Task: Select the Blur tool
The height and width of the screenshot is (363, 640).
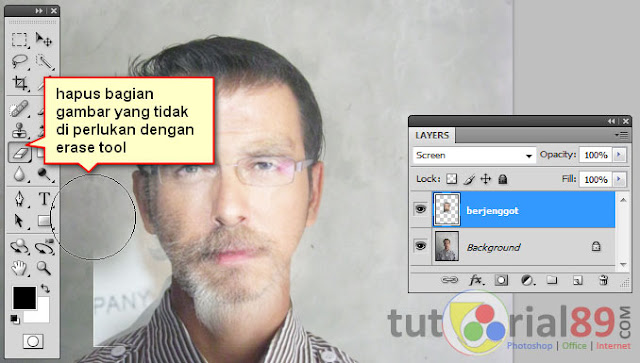Action: [19, 174]
